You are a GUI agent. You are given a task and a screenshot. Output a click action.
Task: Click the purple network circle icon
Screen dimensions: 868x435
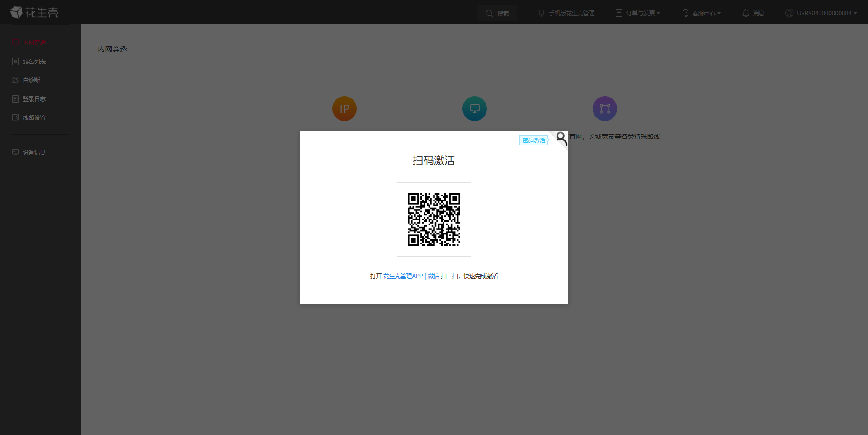point(605,109)
